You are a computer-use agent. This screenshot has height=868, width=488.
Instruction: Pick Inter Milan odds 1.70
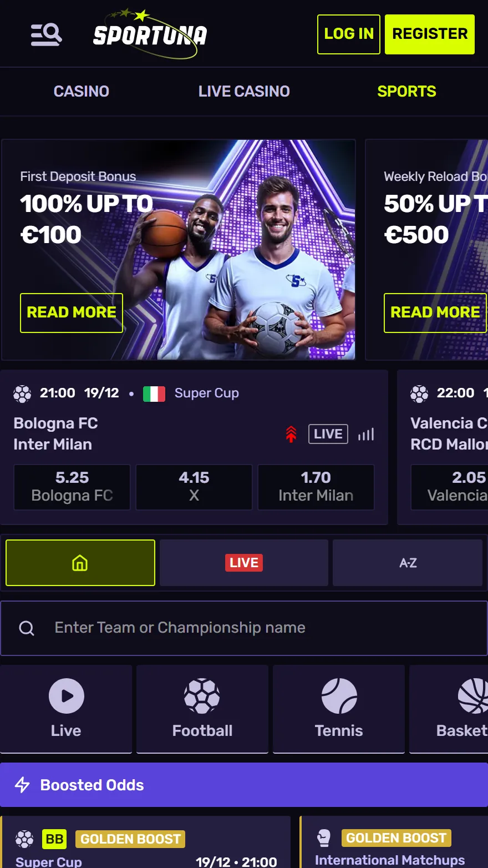(x=316, y=487)
